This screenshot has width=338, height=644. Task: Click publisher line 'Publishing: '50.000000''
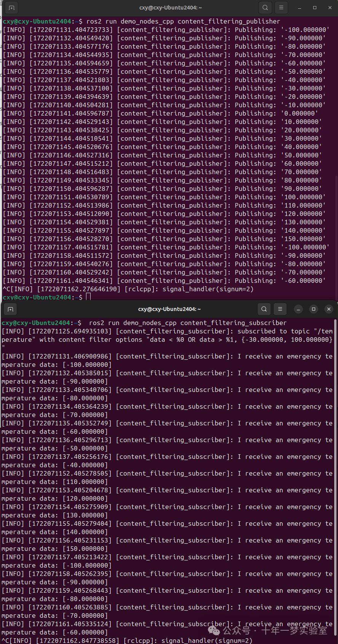click(162, 155)
